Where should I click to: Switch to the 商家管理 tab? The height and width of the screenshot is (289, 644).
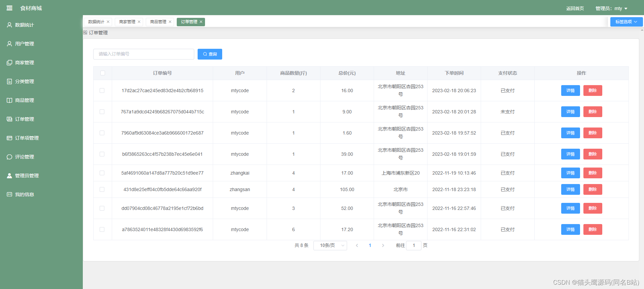[127, 22]
